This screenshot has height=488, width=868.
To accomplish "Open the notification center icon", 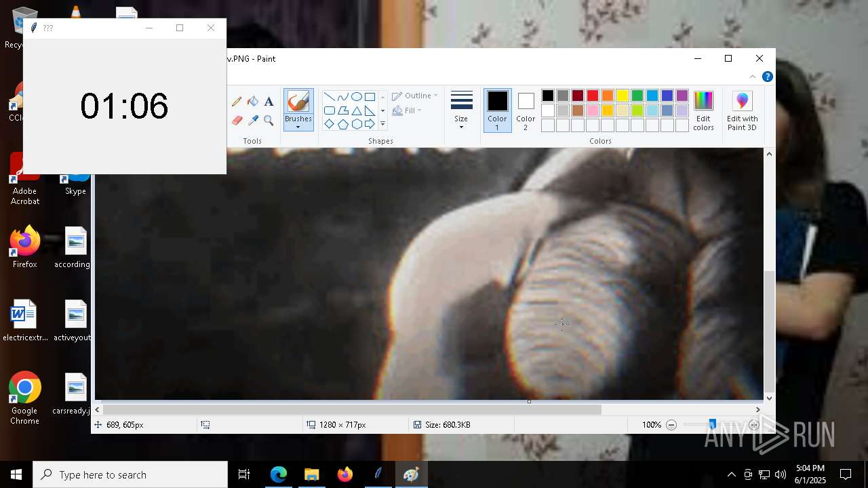I will click(846, 474).
